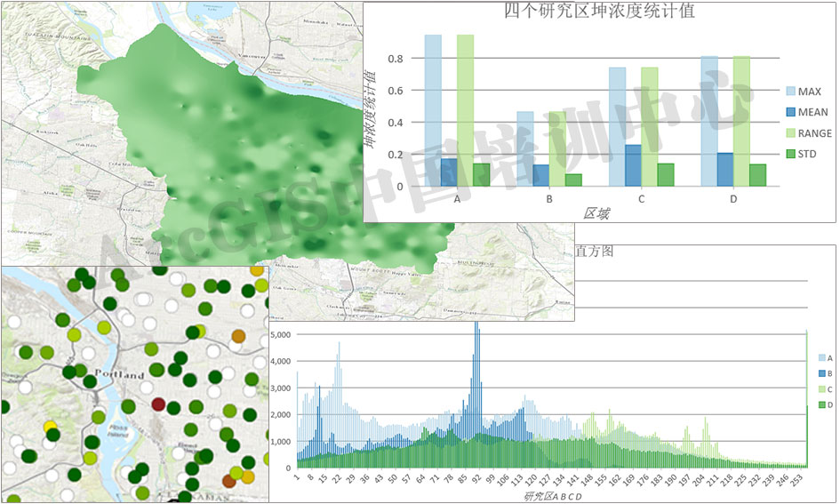The width and height of the screenshot is (840, 504).
Task: Select region A's MAX bar
Action: click(433, 110)
